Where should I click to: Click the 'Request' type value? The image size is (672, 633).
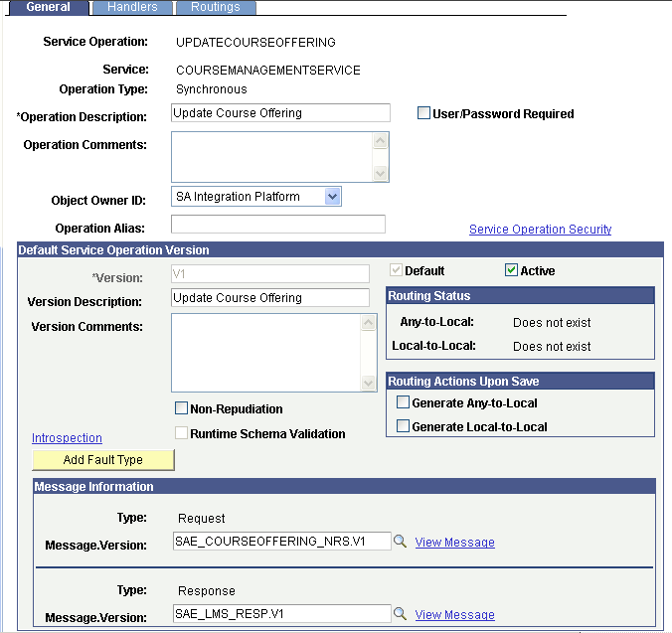click(202, 519)
